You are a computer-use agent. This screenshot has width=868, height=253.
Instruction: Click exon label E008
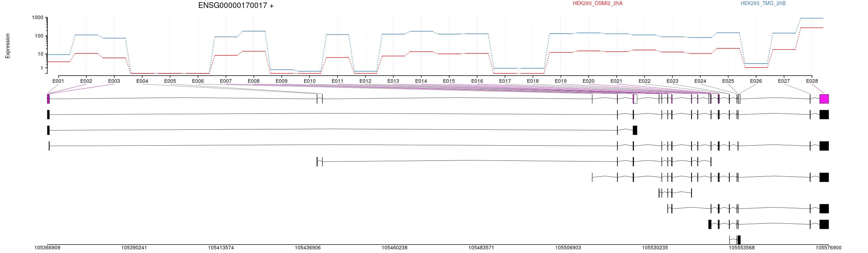254,81
